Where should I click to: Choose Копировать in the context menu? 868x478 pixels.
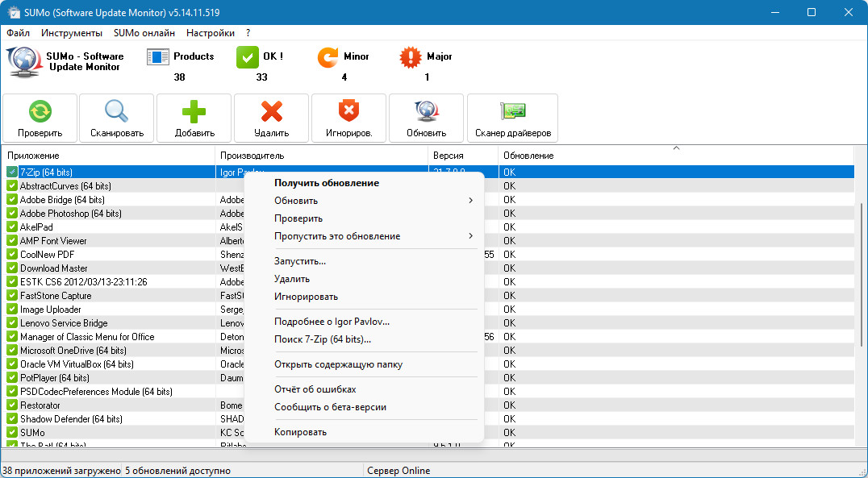pyautogui.click(x=300, y=432)
